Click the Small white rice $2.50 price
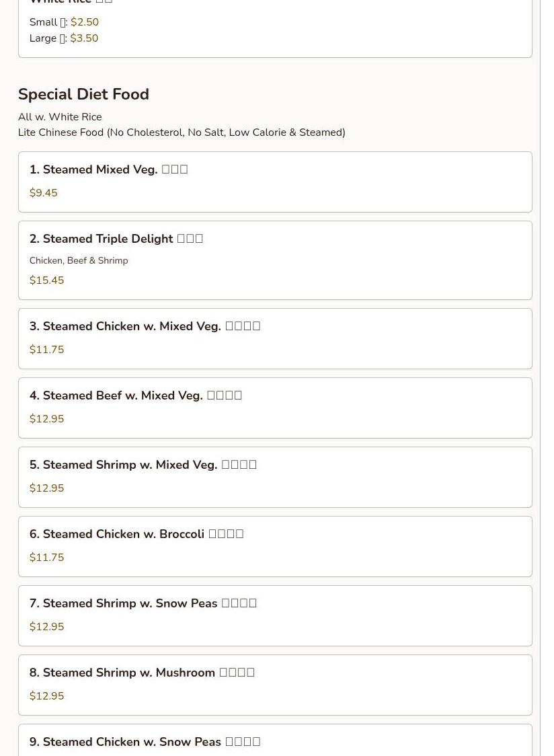Image resolution: width=554 pixels, height=756 pixels. pyautogui.click(x=85, y=22)
